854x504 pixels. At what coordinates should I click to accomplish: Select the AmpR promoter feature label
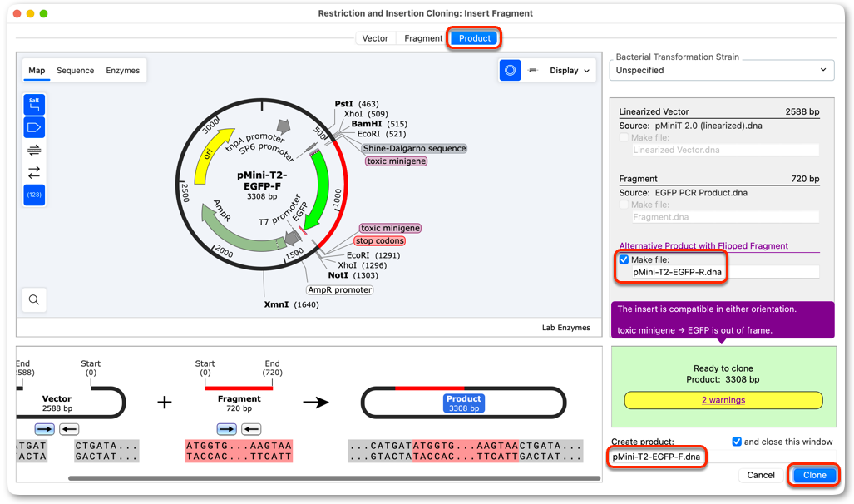tap(339, 290)
